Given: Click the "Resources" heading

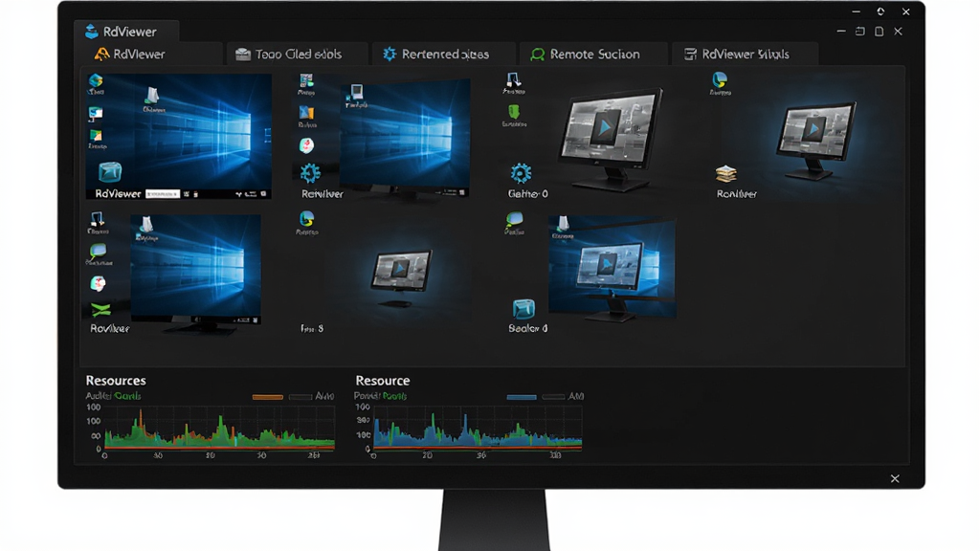Looking at the screenshot, I should 116,381.
